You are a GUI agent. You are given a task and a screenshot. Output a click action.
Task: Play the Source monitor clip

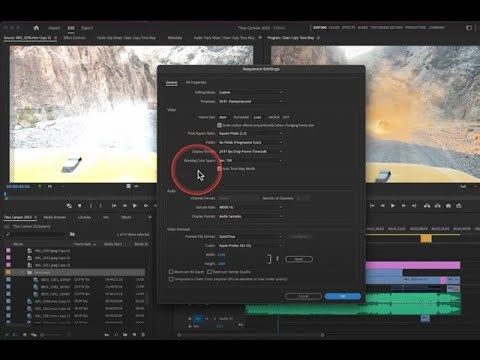pyautogui.click(x=135, y=206)
